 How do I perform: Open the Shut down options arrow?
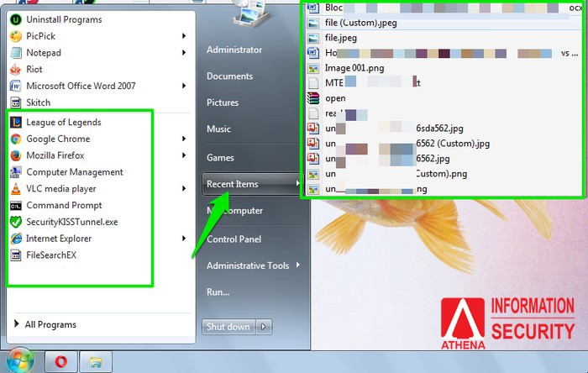(265, 327)
